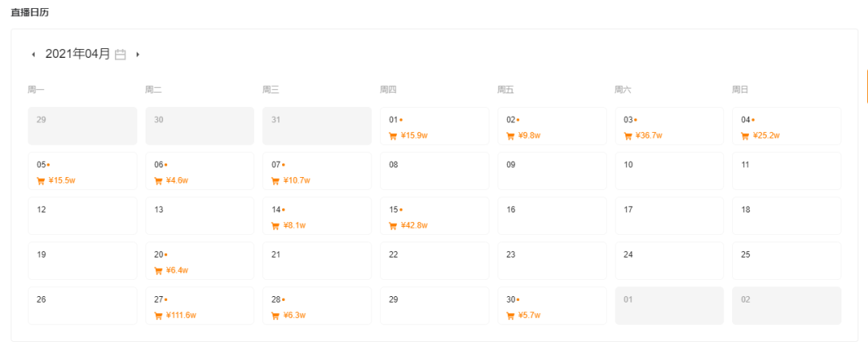This screenshot has width=868, height=350.
Task: Click the cart icon on April 15
Action: coord(393,225)
